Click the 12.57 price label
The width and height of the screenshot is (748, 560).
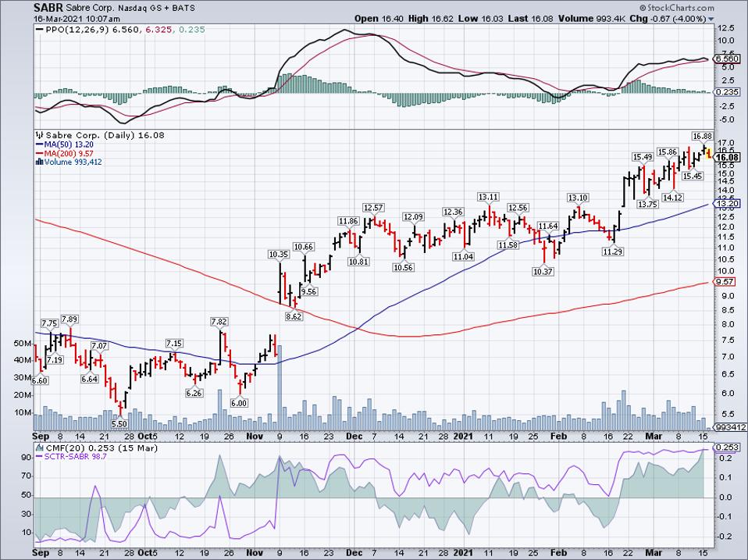(x=373, y=208)
